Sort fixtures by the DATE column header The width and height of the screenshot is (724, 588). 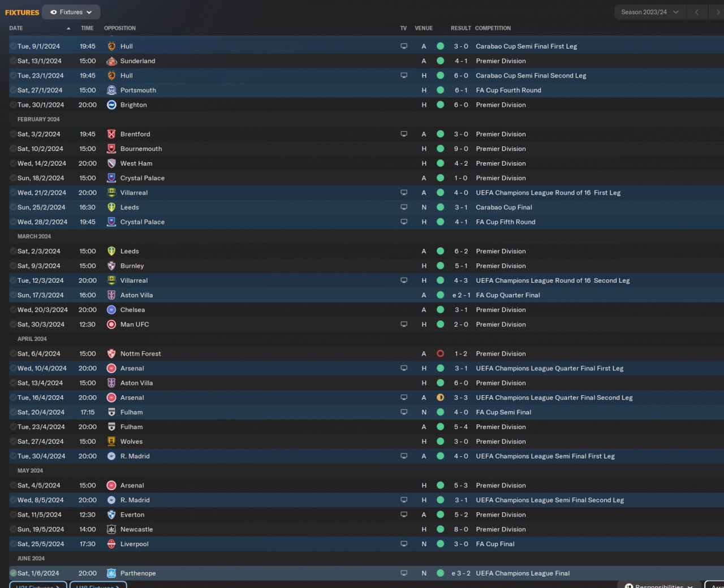[16, 28]
